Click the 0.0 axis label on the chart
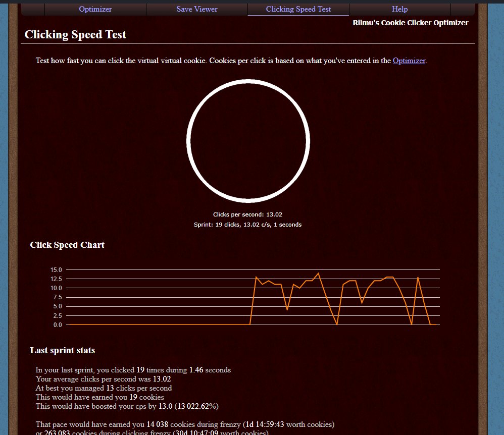Viewport: 504px width, 435px height. tap(58, 324)
